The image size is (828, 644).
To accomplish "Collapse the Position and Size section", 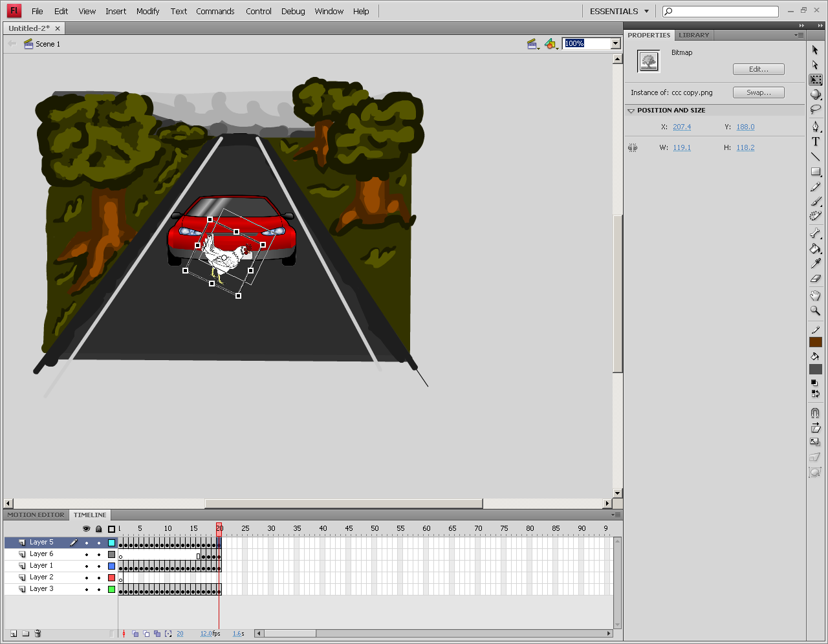I will pyautogui.click(x=631, y=111).
